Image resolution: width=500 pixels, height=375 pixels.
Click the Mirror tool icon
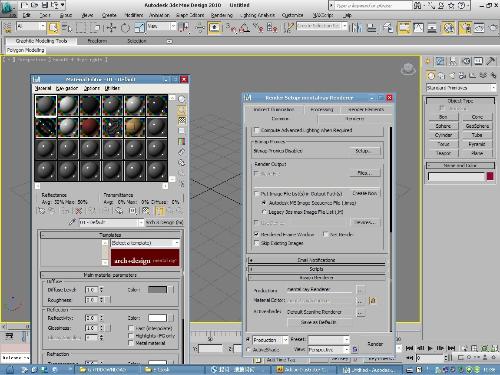(356, 28)
